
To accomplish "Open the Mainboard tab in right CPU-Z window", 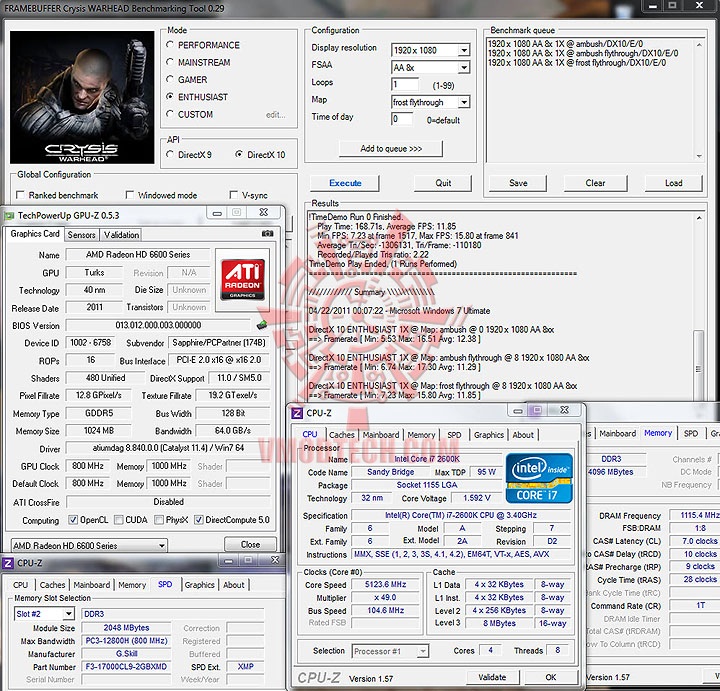I will [x=618, y=433].
